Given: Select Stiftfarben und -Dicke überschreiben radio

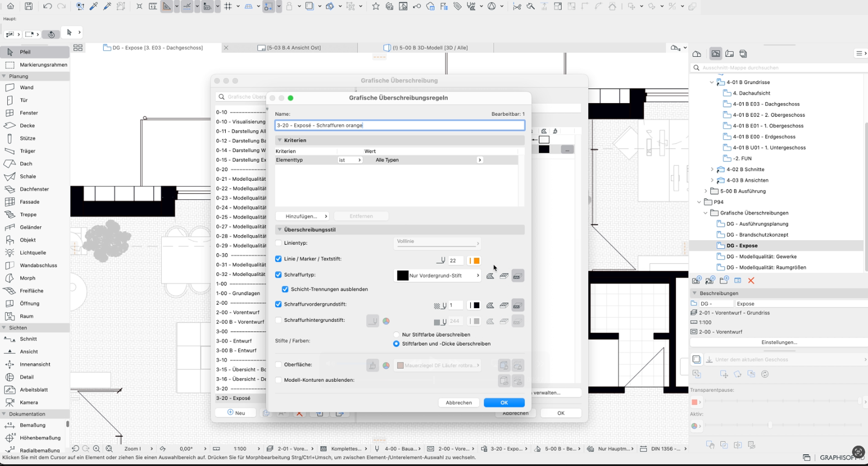Looking at the screenshot, I should [x=396, y=344].
